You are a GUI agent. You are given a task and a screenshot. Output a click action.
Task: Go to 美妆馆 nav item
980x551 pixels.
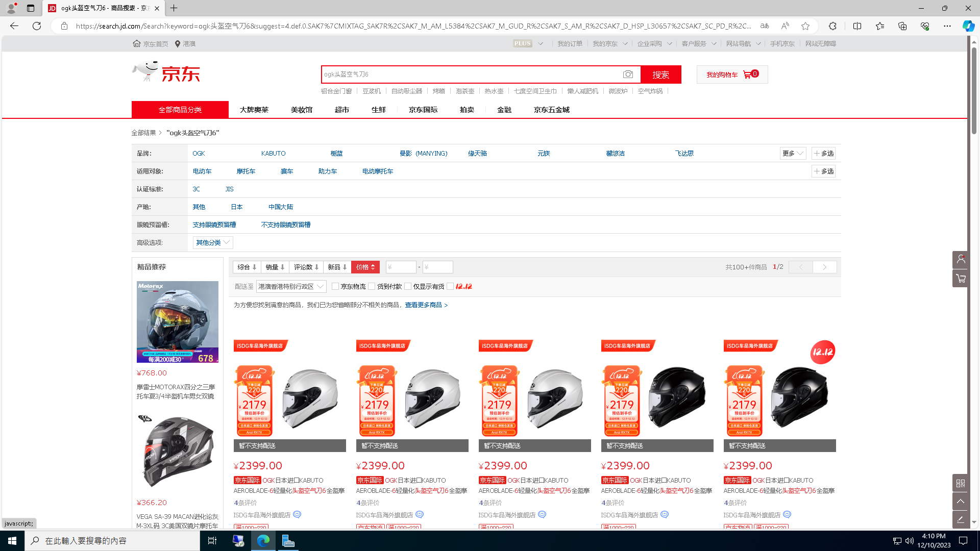(302, 110)
